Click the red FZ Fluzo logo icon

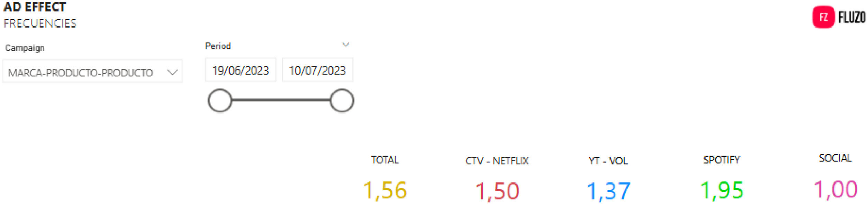click(x=823, y=17)
